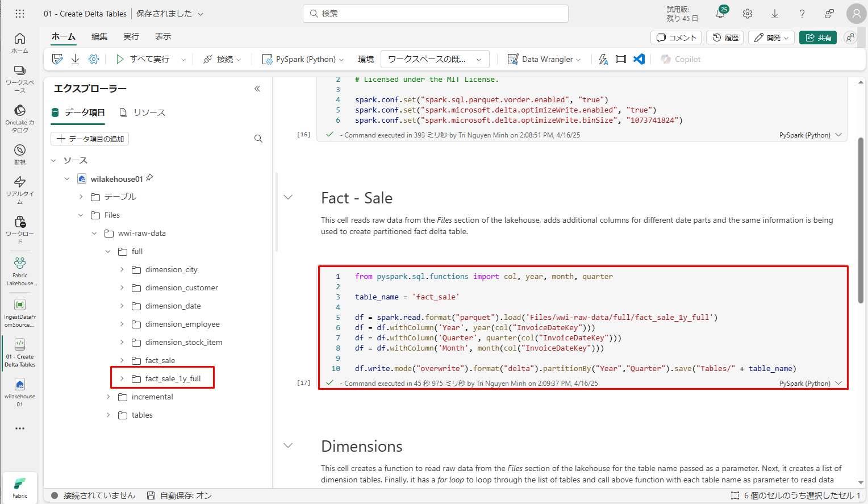Open the 編集 tab
This screenshot has width=868, height=504.
coord(99,36)
